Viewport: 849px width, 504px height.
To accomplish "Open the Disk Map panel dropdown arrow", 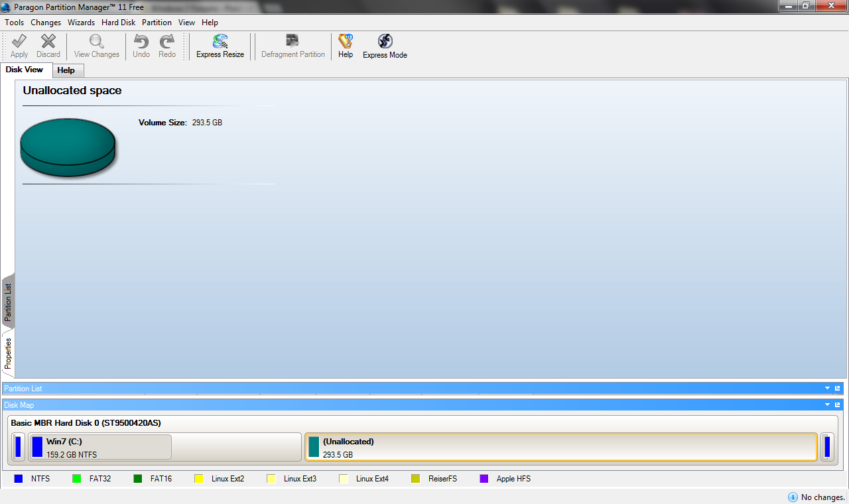I will (x=827, y=405).
